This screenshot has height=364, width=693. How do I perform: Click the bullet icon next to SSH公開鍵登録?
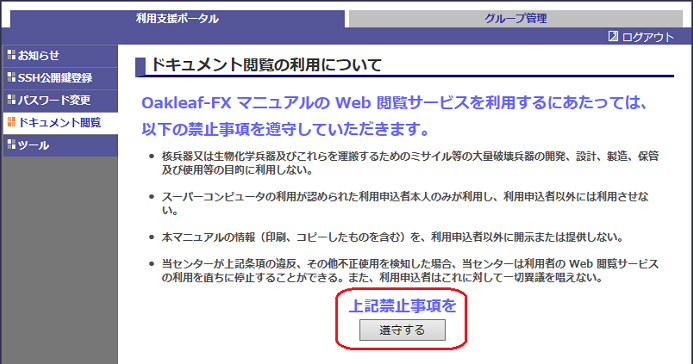coord(11,77)
